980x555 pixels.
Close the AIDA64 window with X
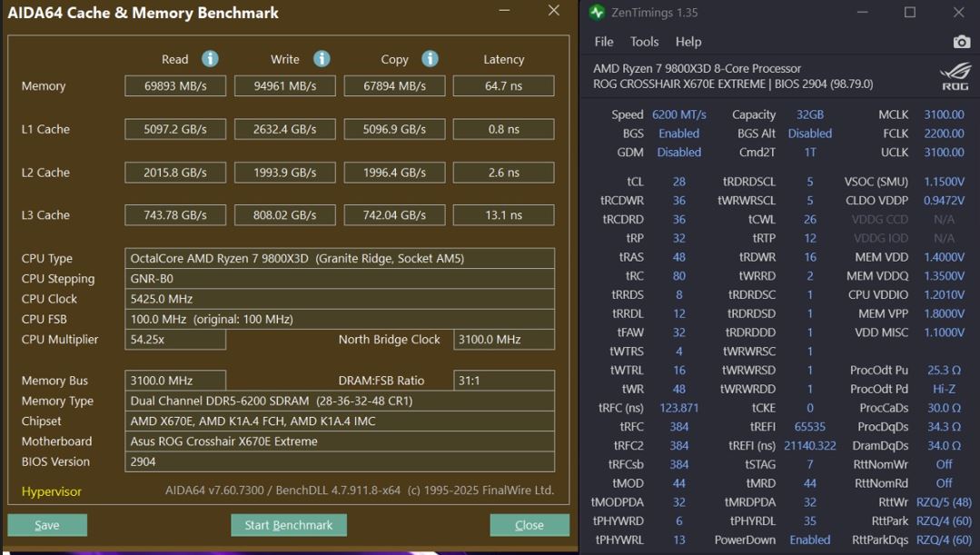point(554,11)
